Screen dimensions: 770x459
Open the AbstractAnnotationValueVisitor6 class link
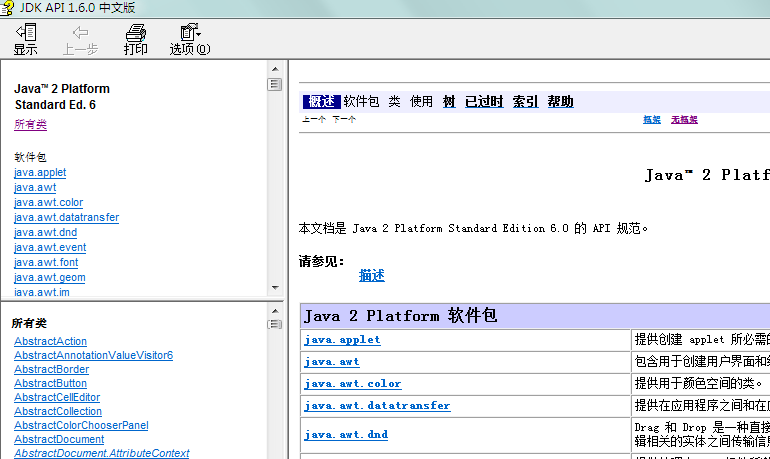(x=93, y=355)
